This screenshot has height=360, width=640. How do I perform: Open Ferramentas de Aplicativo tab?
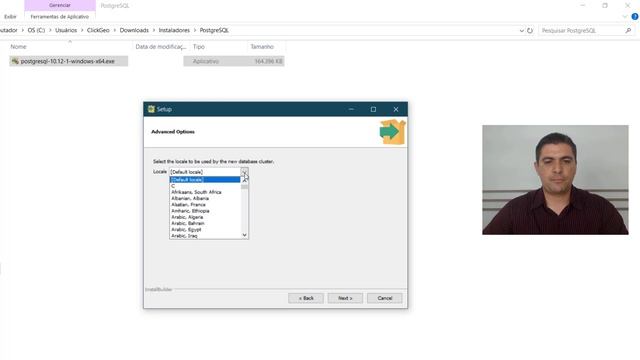point(60,17)
